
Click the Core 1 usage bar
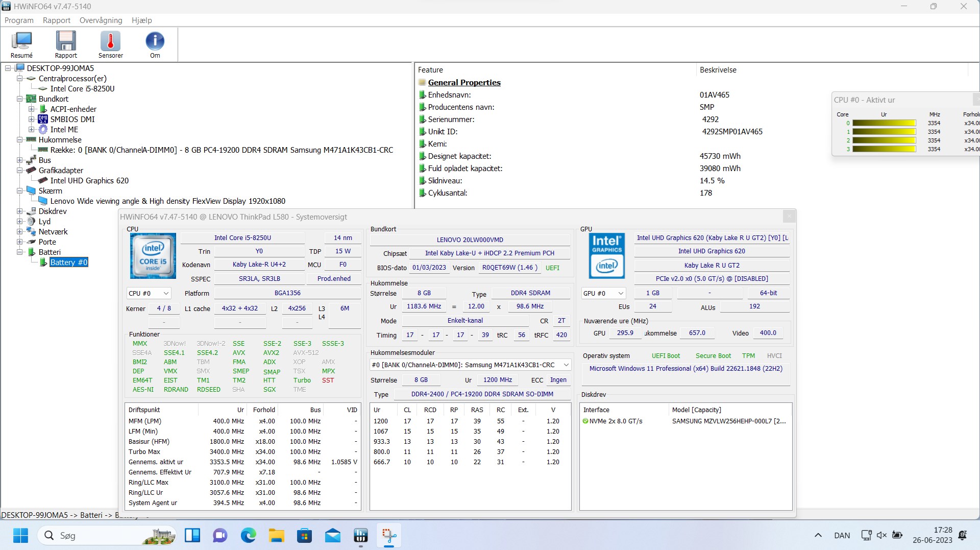pos(884,132)
